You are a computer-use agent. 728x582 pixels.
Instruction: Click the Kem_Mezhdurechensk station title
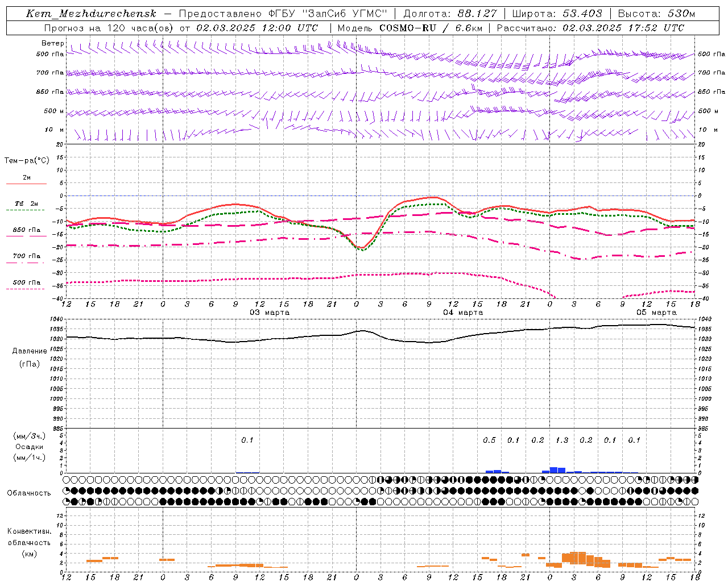pyautogui.click(x=91, y=14)
